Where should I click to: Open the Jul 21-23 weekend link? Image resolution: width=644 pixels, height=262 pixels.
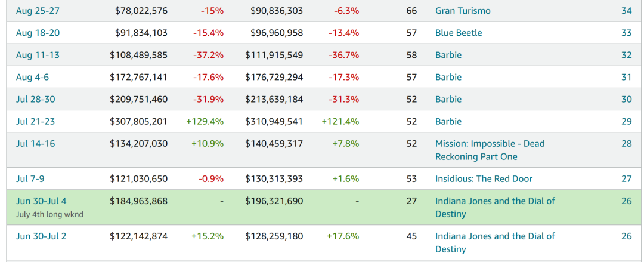(x=35, y=121)
